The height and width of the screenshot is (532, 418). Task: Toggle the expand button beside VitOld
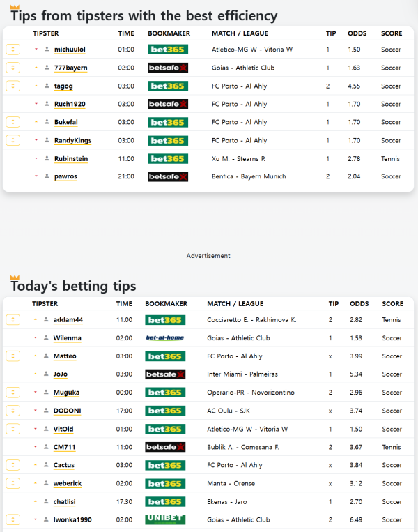(x=13, y=429)
